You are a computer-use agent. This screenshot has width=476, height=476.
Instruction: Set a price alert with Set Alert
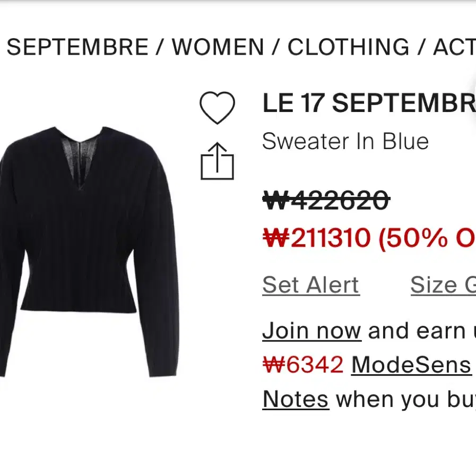pyautogui.click(x=311, y=285)
